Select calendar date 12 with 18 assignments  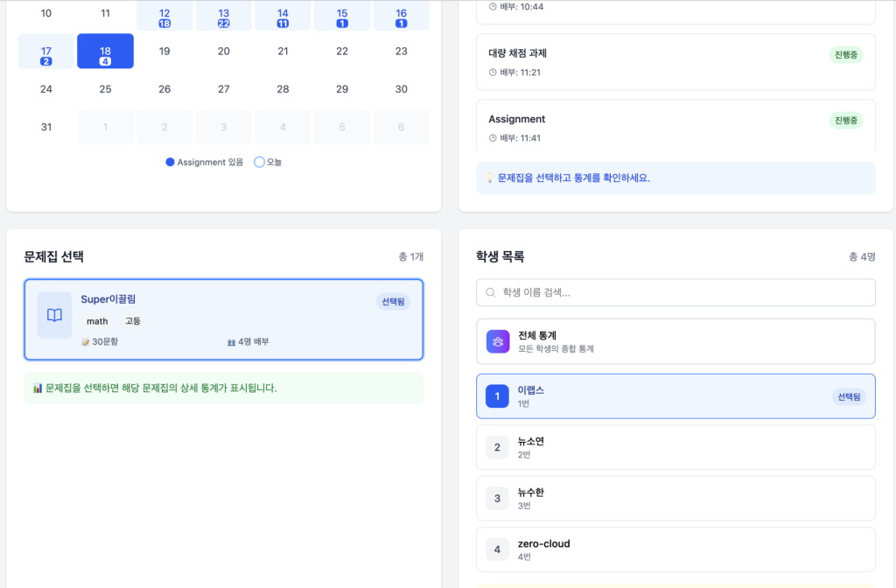point(164,15)
